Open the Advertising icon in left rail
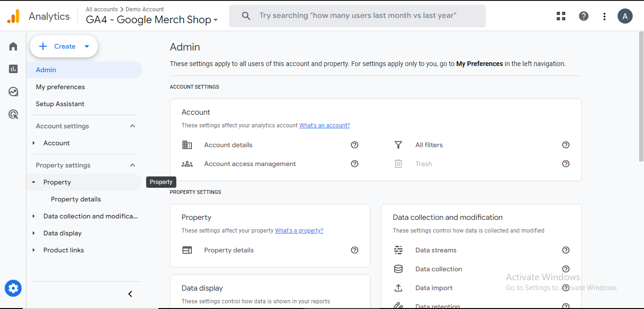The width and height of the screenshot is (644, 309). (x=13, y=114)
